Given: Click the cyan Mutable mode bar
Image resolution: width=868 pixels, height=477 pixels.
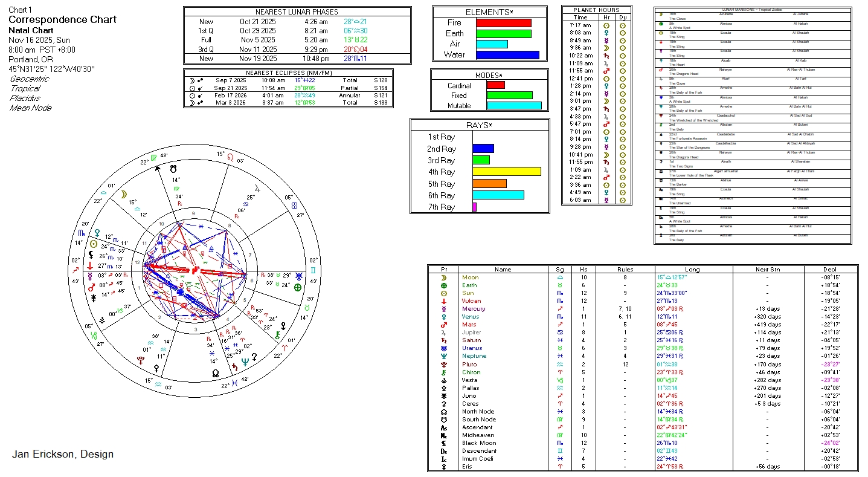Looking at the screenshot, I should [x=513, y=106].
